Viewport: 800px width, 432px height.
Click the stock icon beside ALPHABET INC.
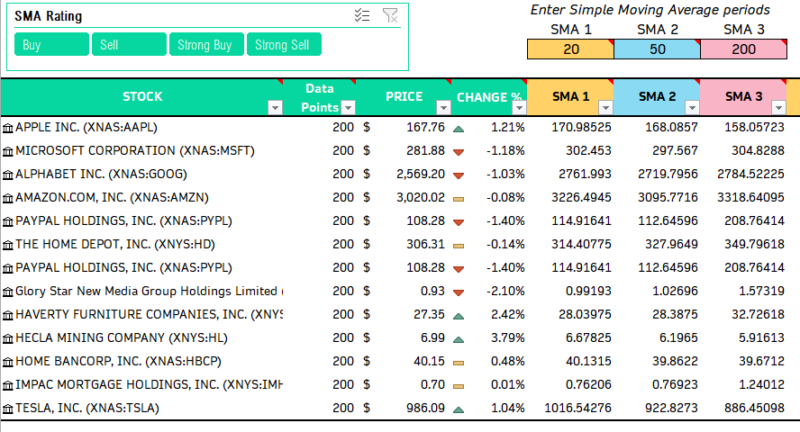pyautogui.click(x=8, y=175)
